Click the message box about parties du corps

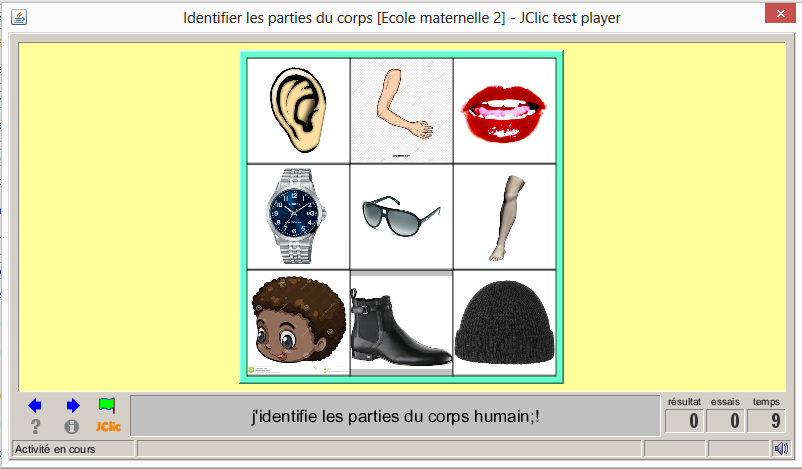(x=395, y=416)
